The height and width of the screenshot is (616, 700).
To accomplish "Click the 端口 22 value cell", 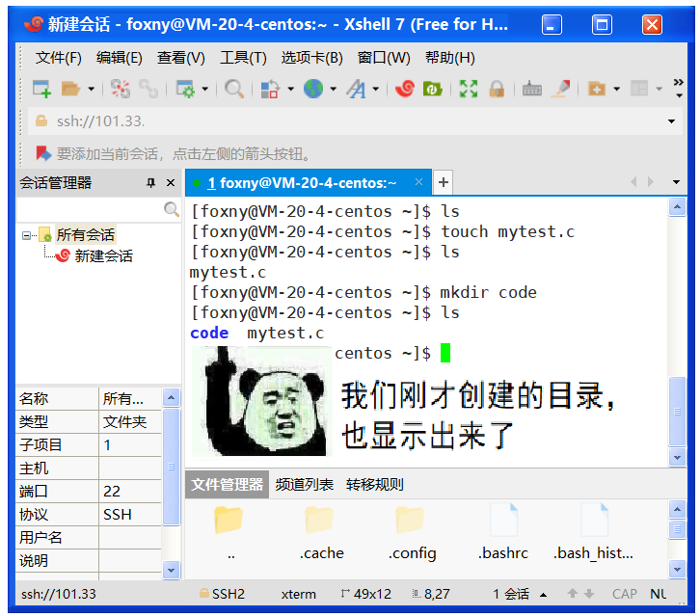I will coord(130,491).
